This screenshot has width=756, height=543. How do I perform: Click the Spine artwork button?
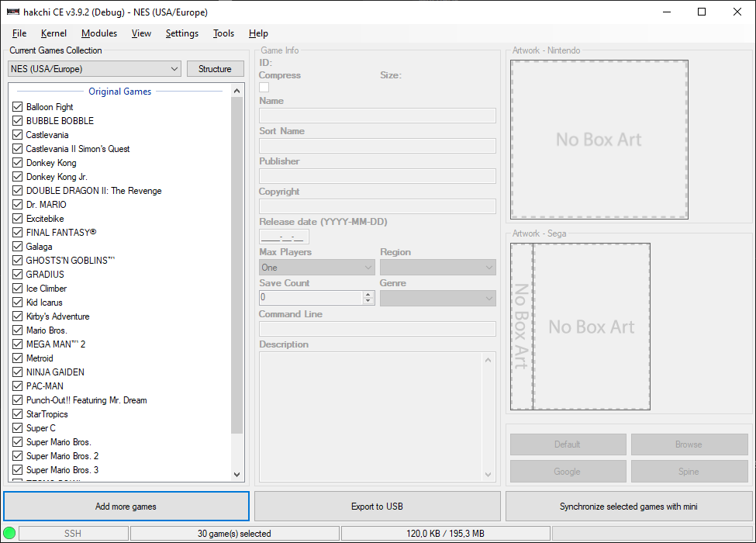point(689,471)
